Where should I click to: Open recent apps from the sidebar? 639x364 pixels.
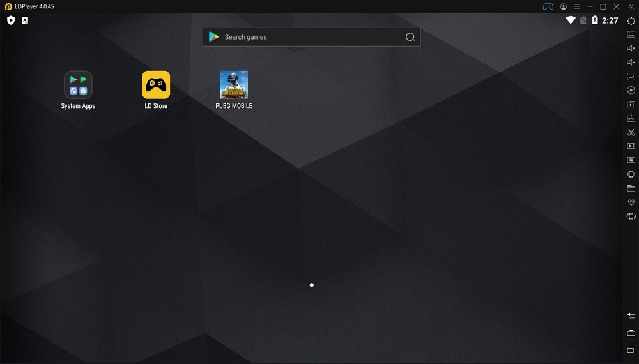(631, 350)
